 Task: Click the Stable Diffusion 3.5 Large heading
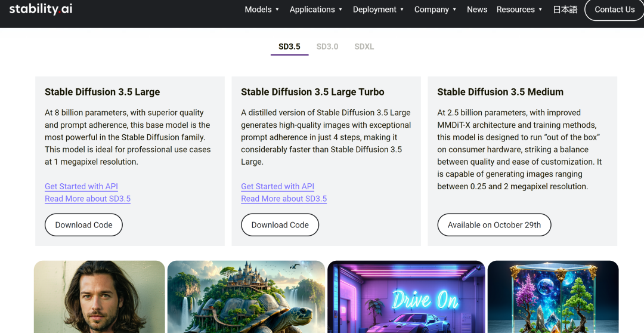tap(103, 92)
